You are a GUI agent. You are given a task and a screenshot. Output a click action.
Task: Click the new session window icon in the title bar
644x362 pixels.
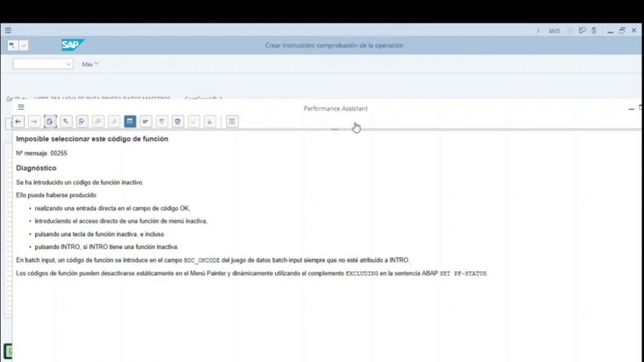[582, 31]
